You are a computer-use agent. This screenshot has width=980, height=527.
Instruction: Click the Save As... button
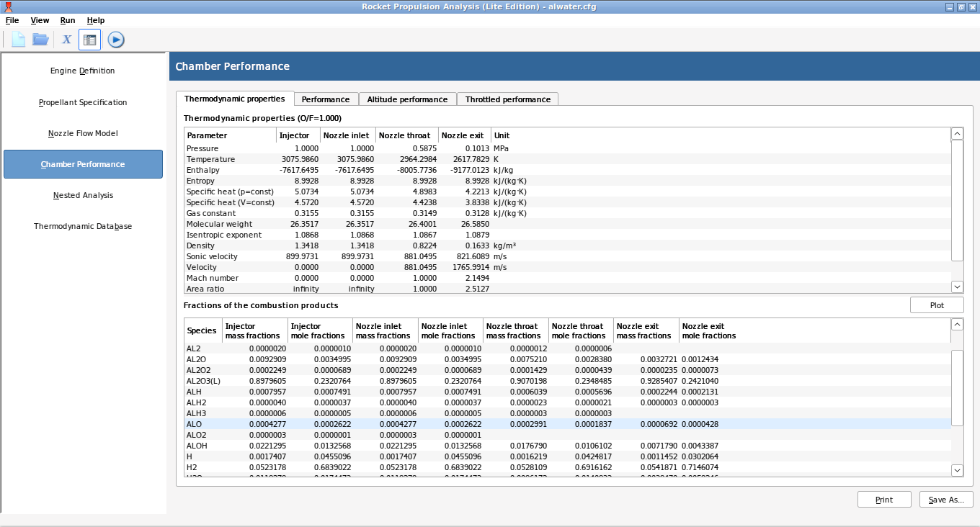coord(946,500)
